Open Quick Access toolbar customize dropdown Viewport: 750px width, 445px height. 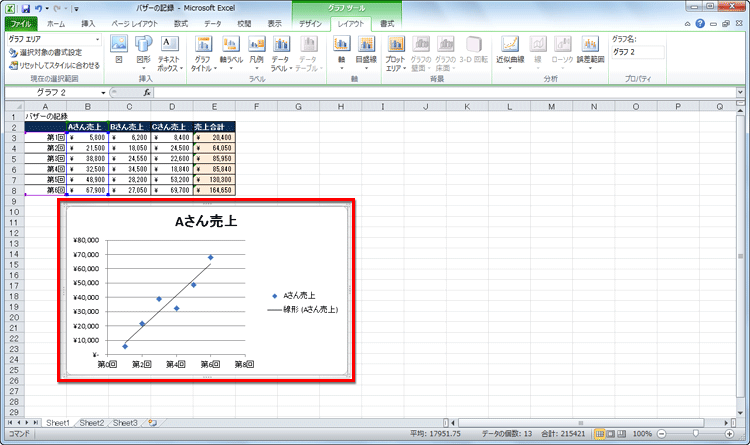click(x=77, y=9)
